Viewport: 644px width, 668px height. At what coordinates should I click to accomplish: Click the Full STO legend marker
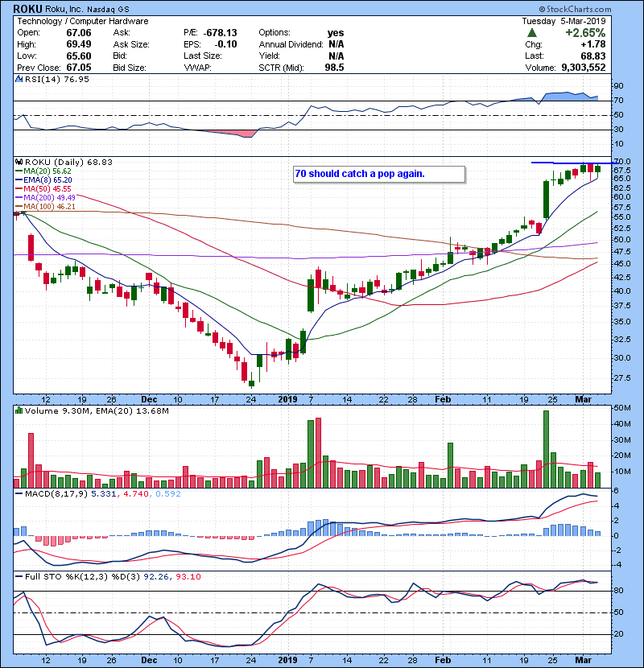pyautogui.click(x=18, y=577)
